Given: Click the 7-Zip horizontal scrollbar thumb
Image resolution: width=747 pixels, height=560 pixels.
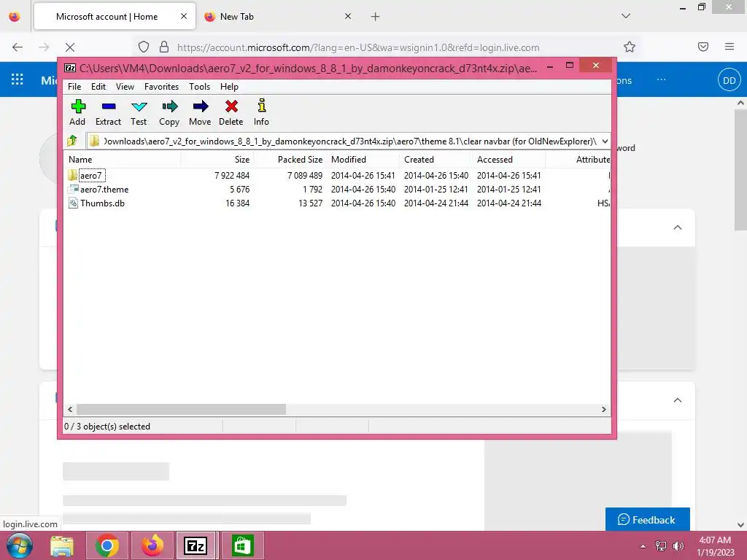Looking at the screenshot, I should coord(181,410).
